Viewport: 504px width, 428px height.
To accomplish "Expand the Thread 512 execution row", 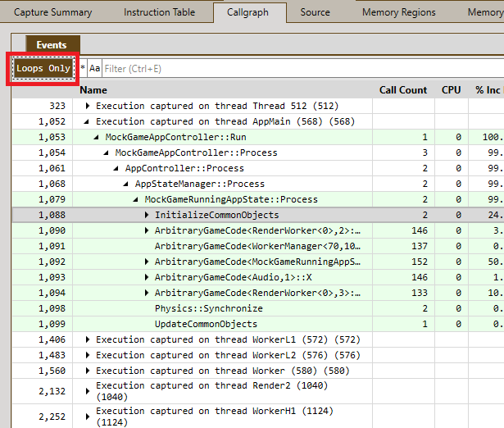I will [x=88, y=106].
